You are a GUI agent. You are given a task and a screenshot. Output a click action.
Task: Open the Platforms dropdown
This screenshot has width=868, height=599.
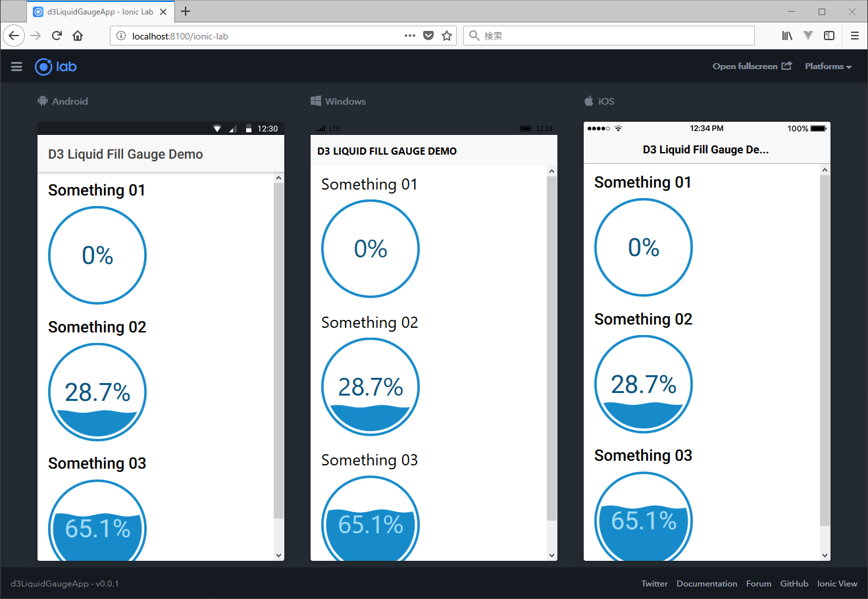[x=828, y=66]
